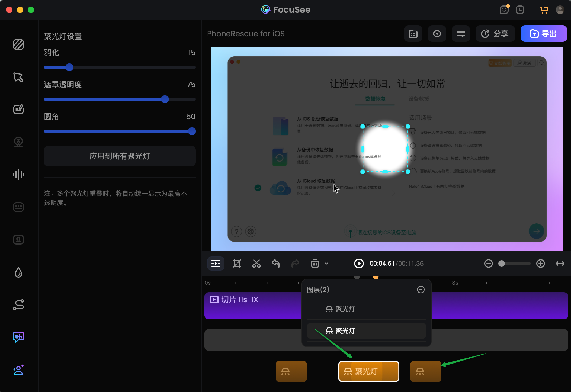Expand the delete options dropdown arrow
Viewport: 571px width, 392px height.
(x=326, y=264)
